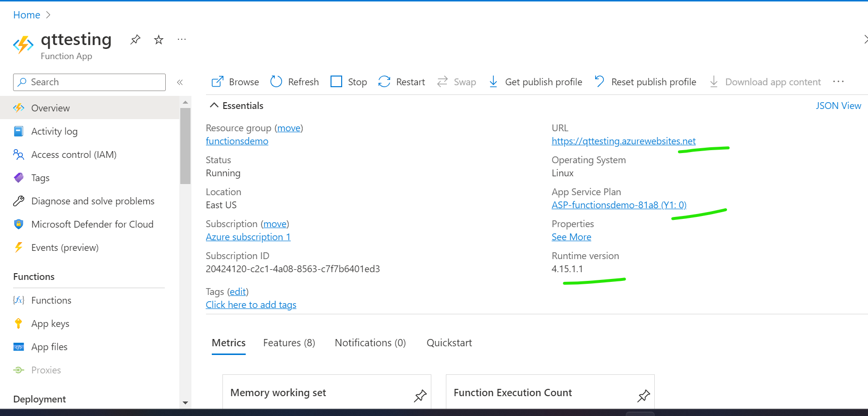Screen dimensions: 868x416
Task: Click Reset publish profile
Action: (645, 82)
